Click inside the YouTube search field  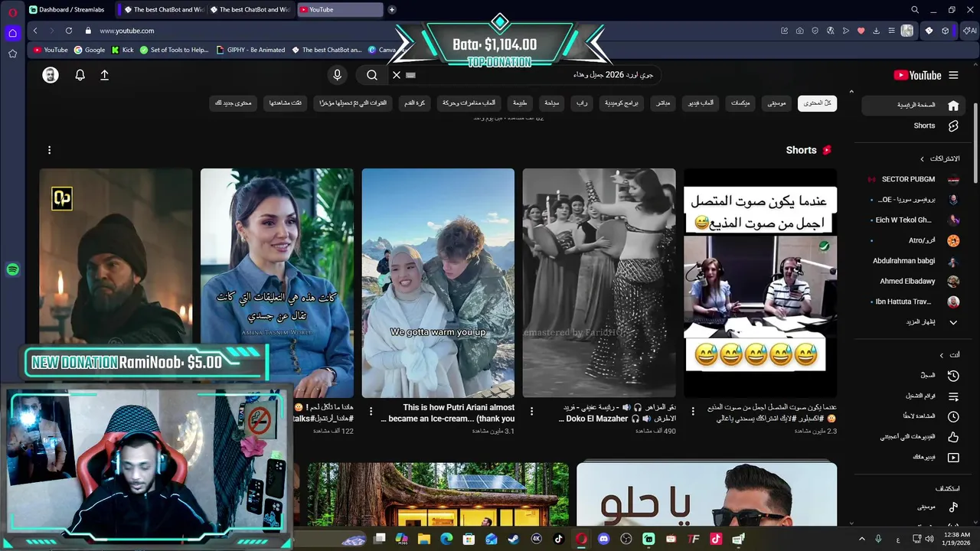click(536, 75)
